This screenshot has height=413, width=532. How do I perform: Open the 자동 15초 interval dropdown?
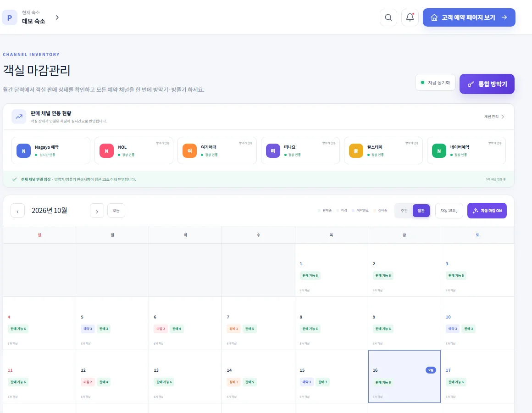click(x=449, y=211)
